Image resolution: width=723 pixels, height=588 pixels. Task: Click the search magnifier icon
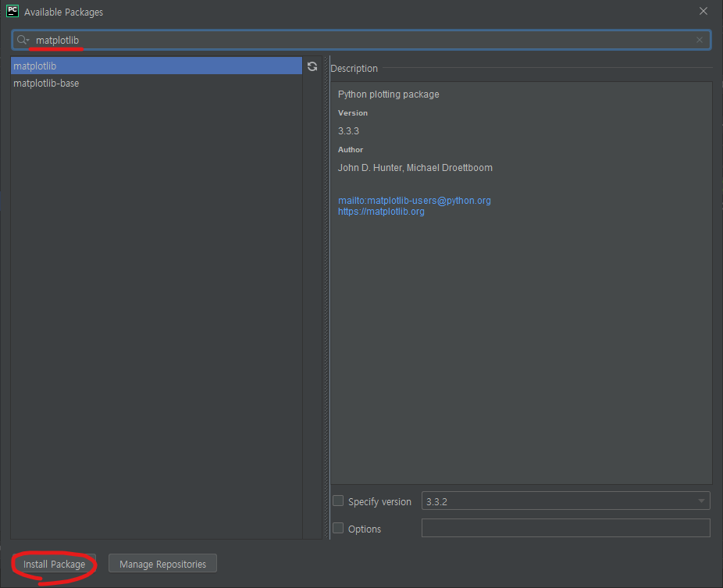[x=23, y=40]
